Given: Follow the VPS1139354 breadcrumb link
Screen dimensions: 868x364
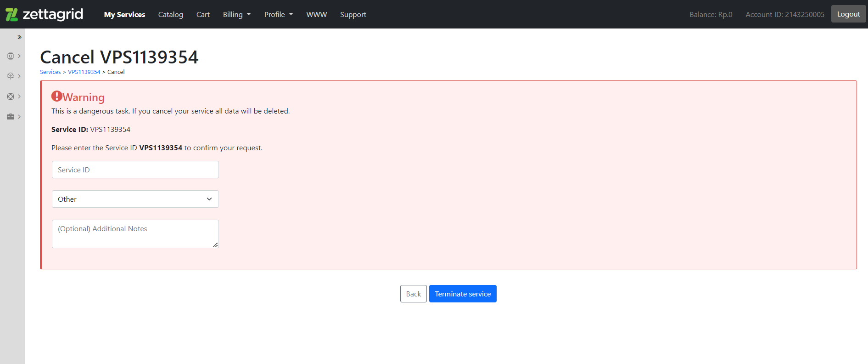Looking at the screenshot, I should coord(84,72).
